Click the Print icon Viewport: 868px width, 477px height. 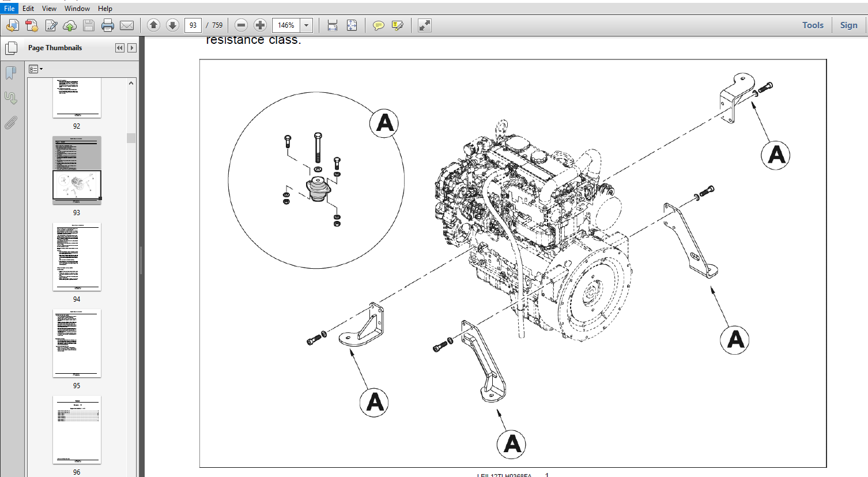(108, 25)
